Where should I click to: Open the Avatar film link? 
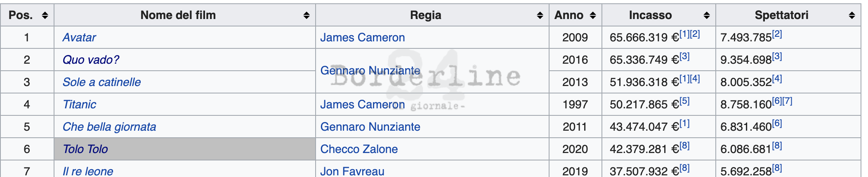[79, 38]
